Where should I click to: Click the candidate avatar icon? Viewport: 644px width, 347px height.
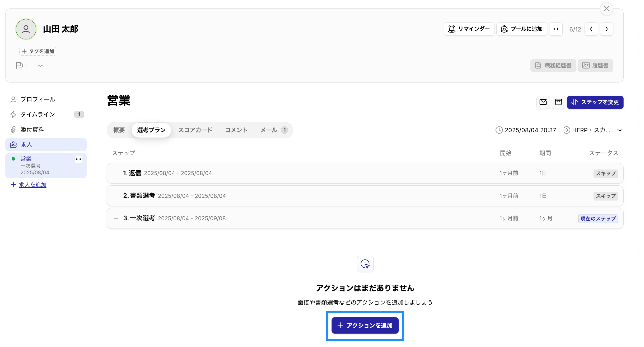(x=26, y=29)
